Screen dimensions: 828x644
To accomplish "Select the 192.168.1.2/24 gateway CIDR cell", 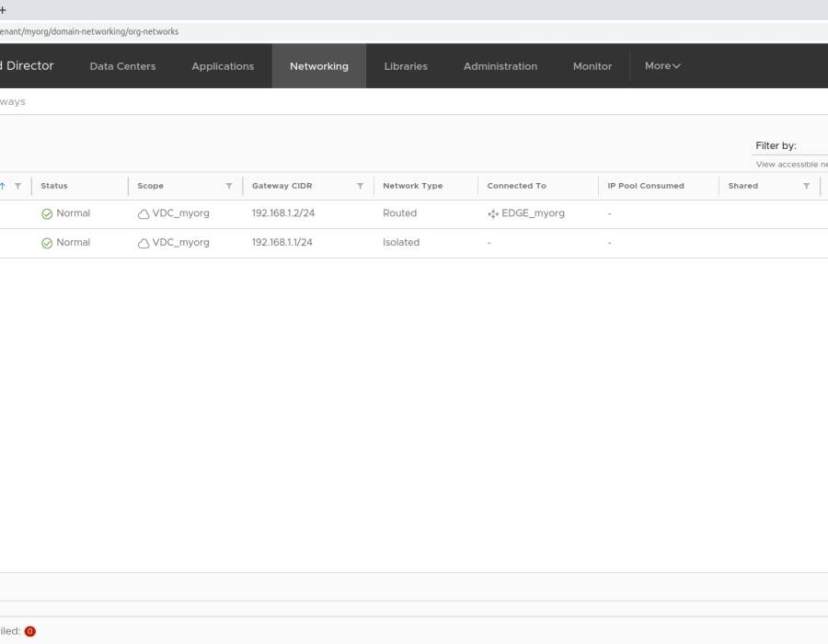I will (x=283, y=213).
